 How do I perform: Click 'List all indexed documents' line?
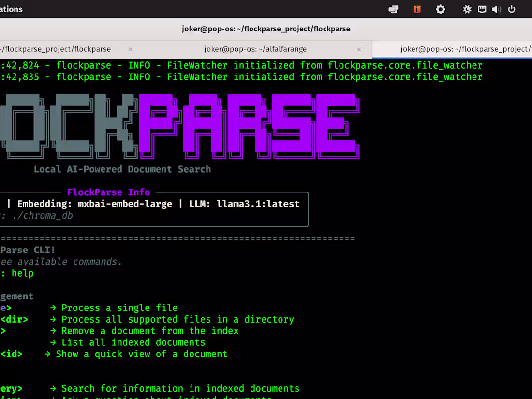133,342
